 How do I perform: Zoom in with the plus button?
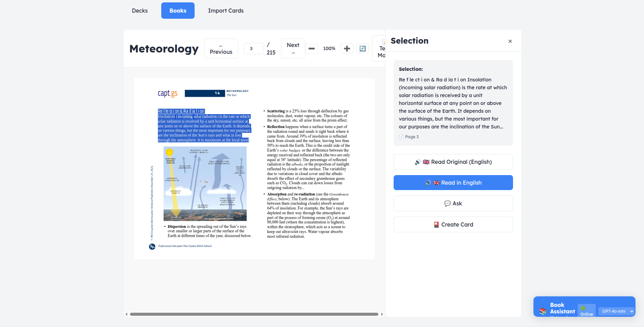coord(347,49)
